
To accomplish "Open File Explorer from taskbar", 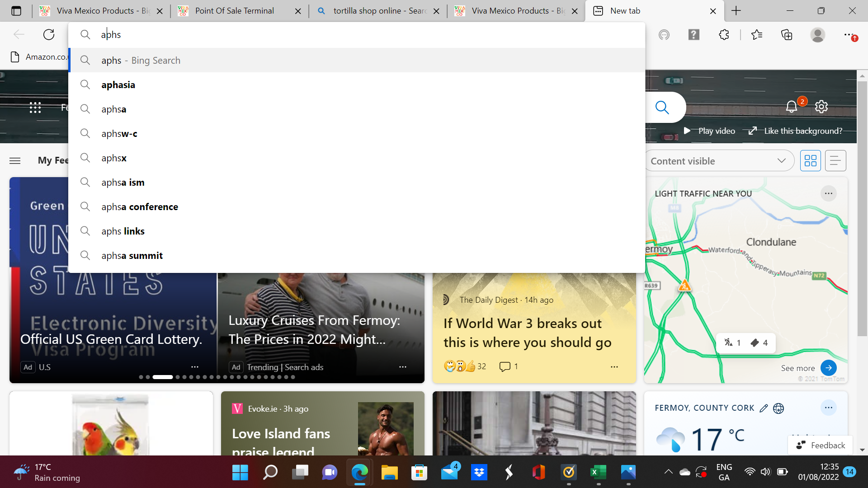I will coord(389,473).
